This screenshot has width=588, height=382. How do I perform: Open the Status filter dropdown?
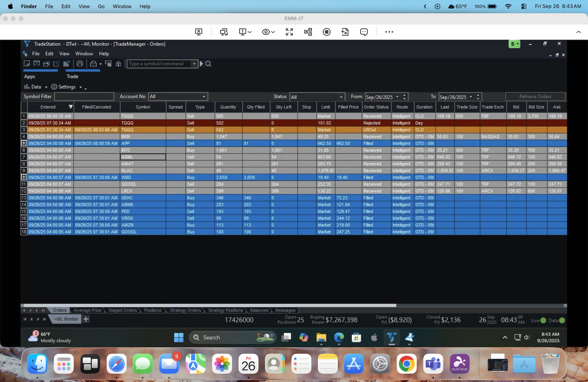[x=341, y=97]
